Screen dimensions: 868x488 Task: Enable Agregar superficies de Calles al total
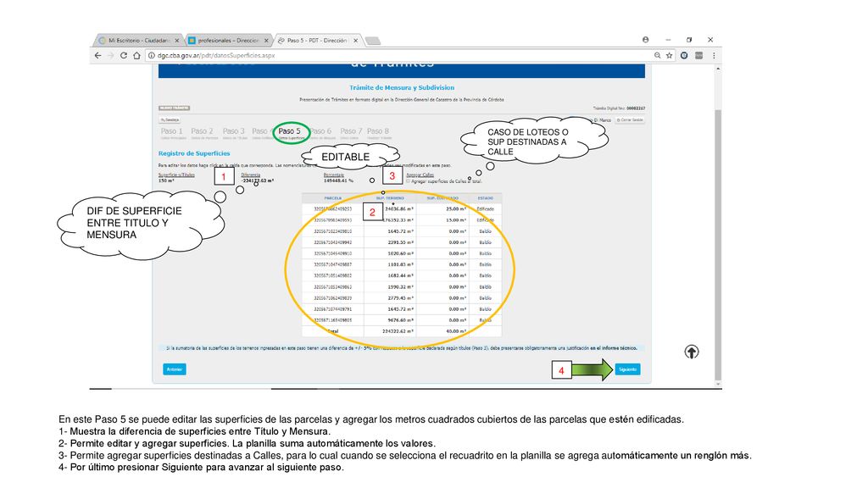pyautogui.click(x=408, y=181)
